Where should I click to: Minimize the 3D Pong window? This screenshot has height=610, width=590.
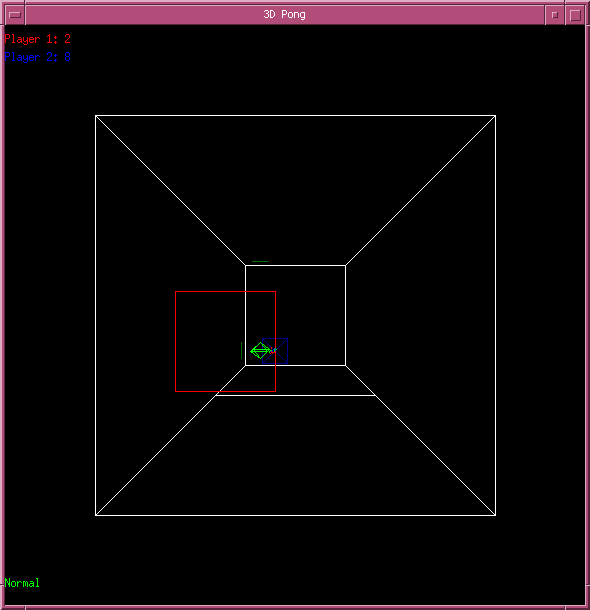pyautogui.click(x=555, y=15)
